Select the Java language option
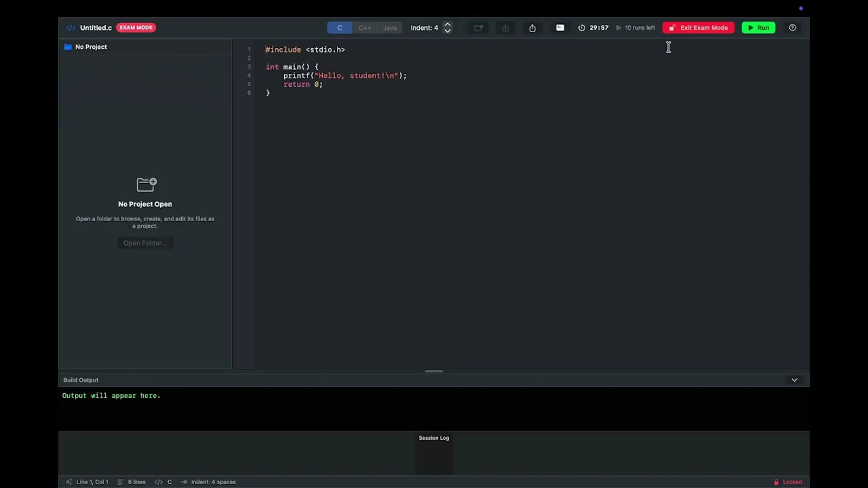This screenshot has height=488, width=868. tap(390, 28)
